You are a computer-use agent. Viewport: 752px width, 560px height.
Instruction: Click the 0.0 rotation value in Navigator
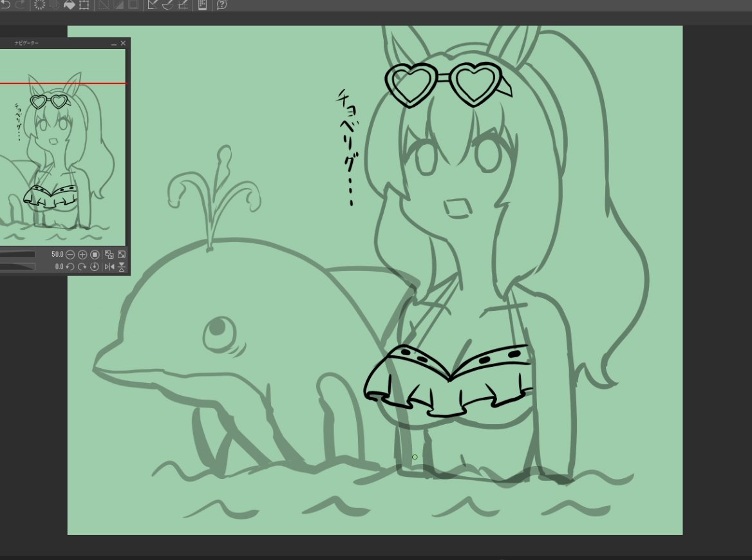click(59, 266)
